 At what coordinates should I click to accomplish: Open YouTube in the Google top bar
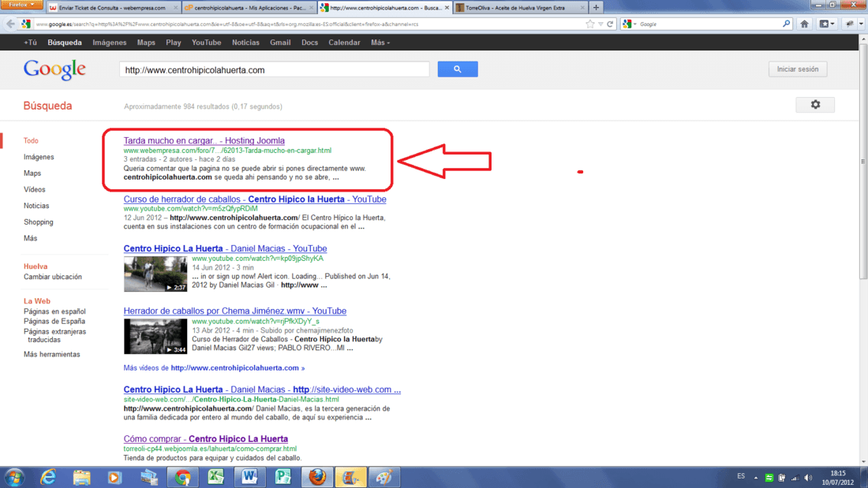click(207, 43)
